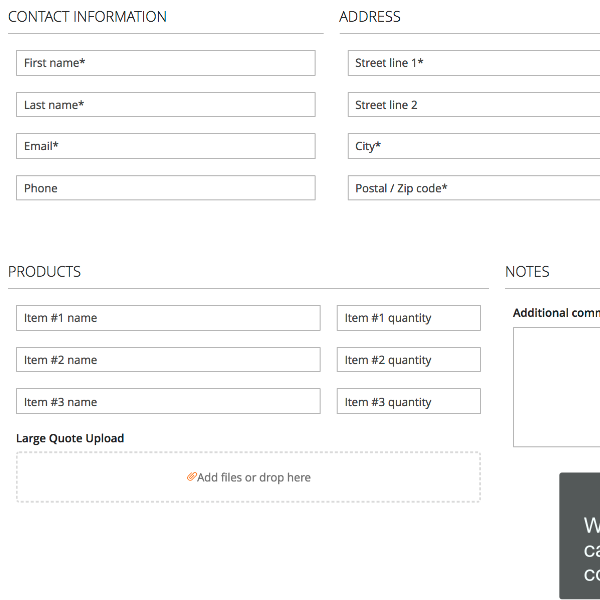Open the Large Quote Upload drop zone
Screen dimensions: 600x600
pyautogui.click(x=248, y=477)
